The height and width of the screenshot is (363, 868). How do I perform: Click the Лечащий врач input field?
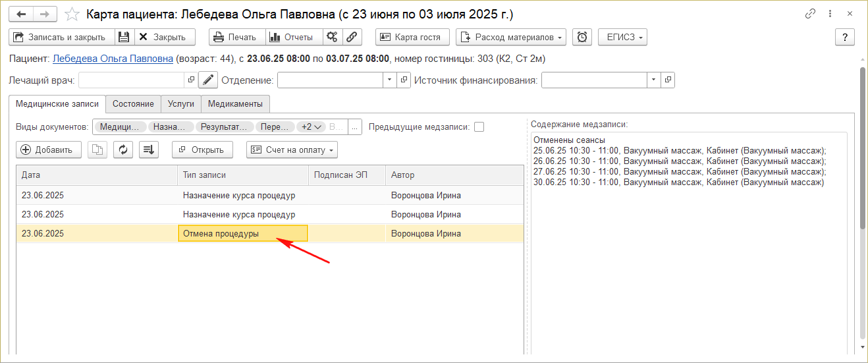click(132, 80)
